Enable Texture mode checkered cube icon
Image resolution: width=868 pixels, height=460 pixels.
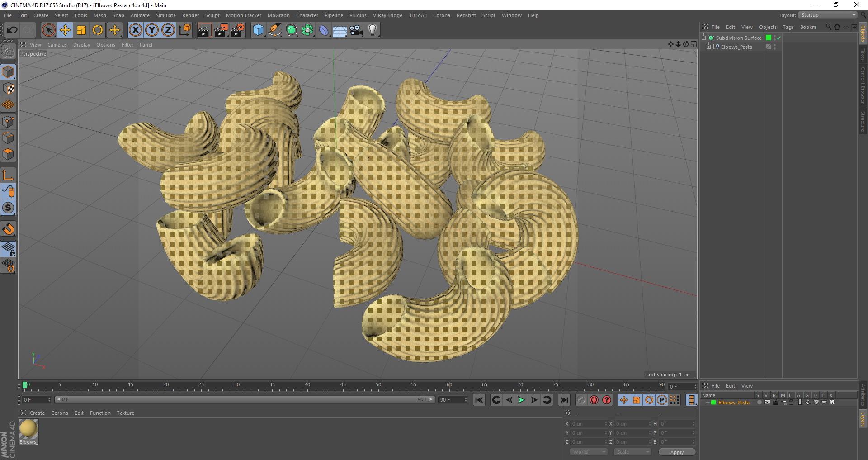pos(8,89)
